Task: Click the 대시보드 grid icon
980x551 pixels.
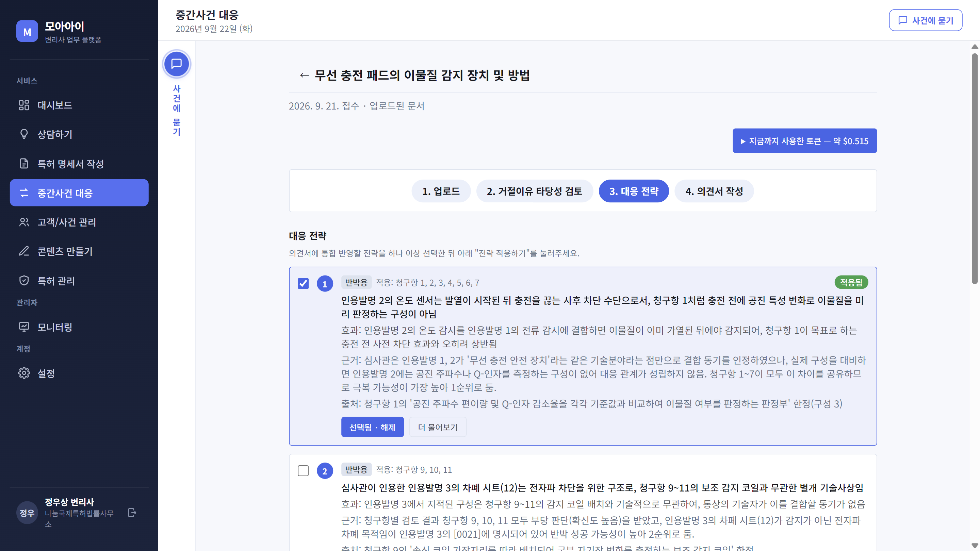Action: point(24,105)
